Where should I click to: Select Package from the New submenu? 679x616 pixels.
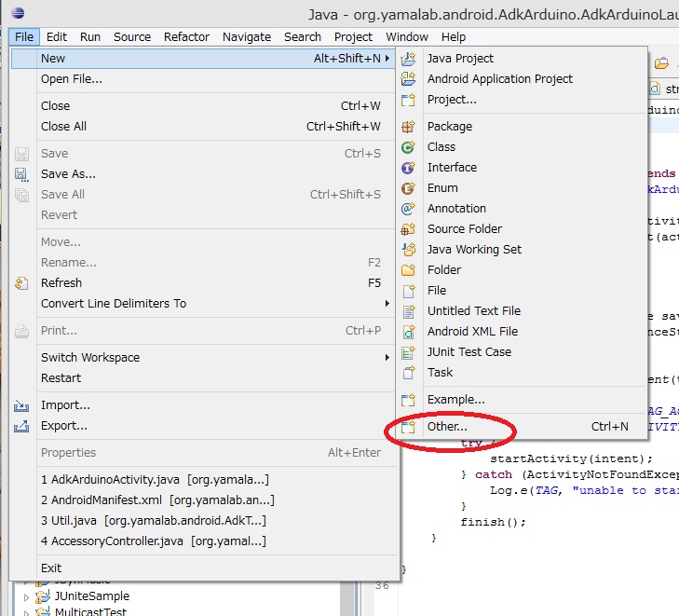pyautogui.click(x=449, y=127)
